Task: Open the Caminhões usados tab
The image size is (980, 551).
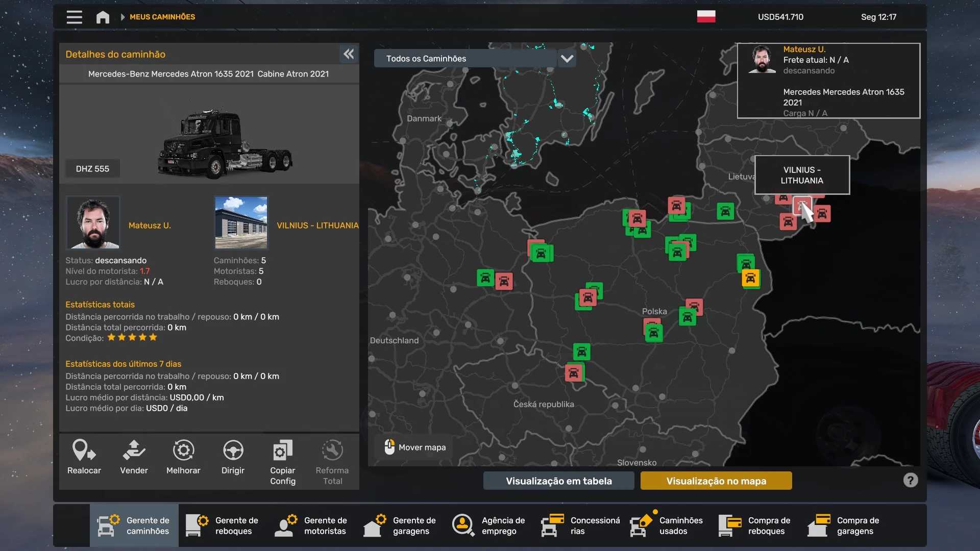Action: [667, 525]
